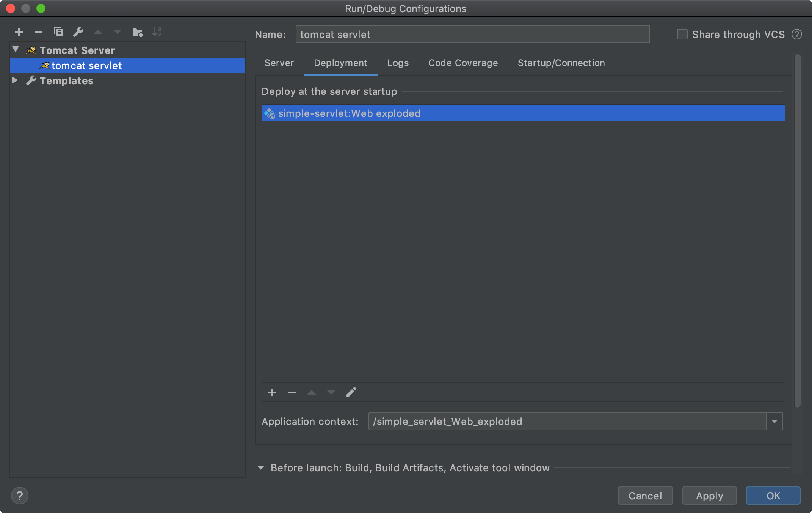This screenshot has width=812, height=513.
Task: Expand the Templates tree node
Action: click(x=15, y=80)
